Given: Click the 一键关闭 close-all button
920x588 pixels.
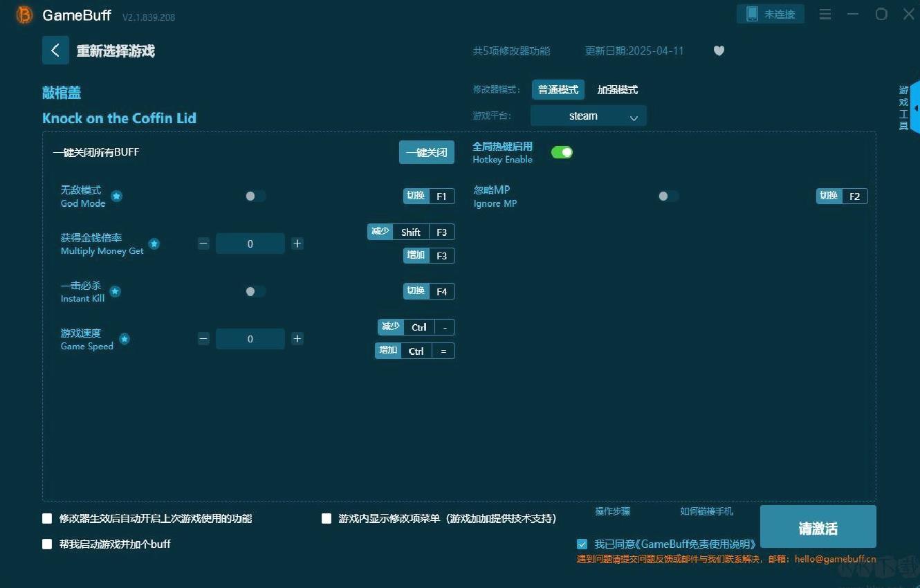Looking at the screenshot, I should 427,152.
